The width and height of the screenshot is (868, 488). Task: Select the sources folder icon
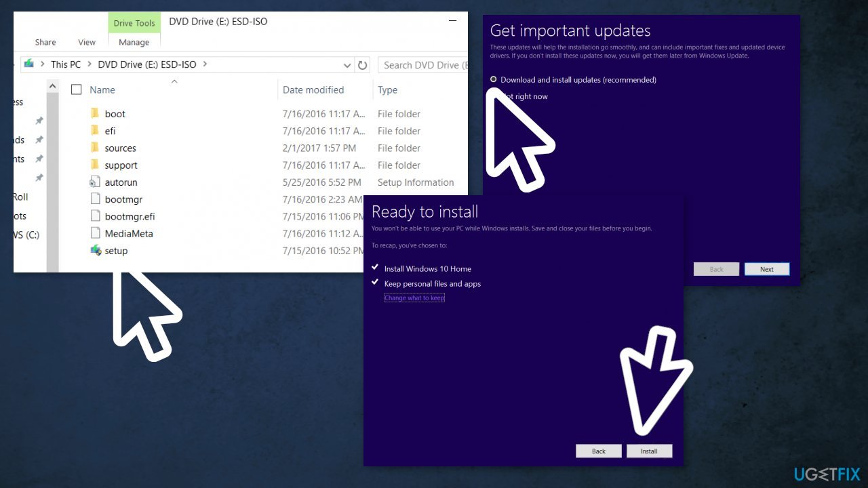click(95, 148)
